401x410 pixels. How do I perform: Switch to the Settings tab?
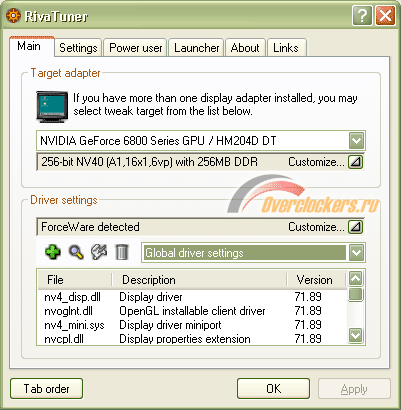click(78, 48)
